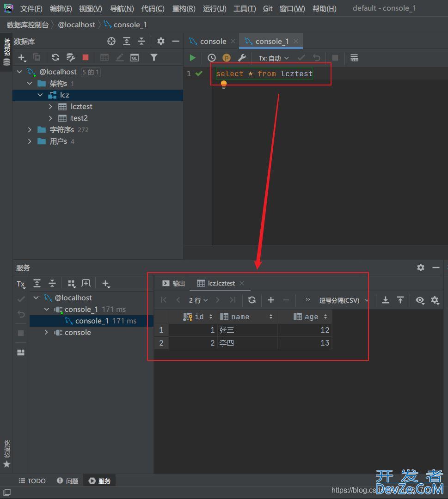Viewport: 448px width, 499px height.
Task: Collapse all in database panel header
Action: click(141, 41)
